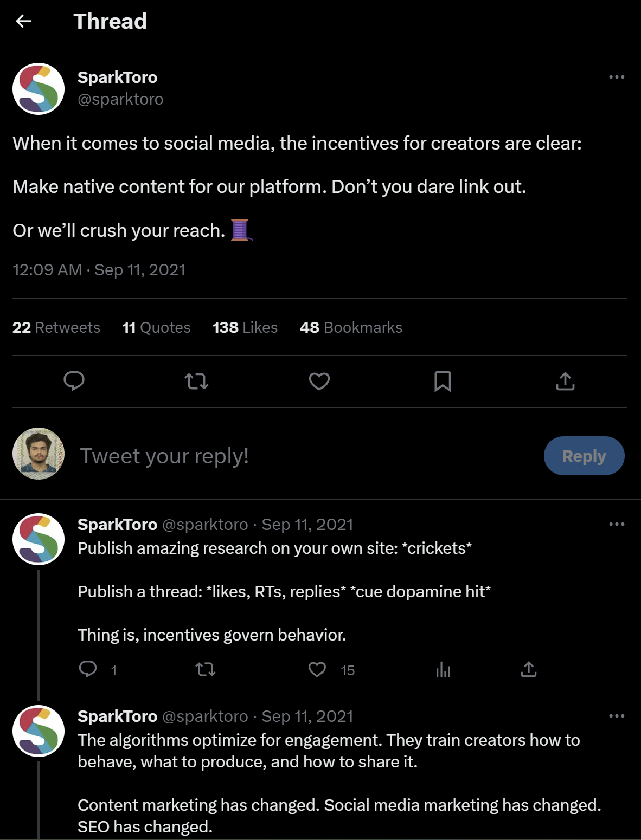Screen dimensions: 641x840
Task: Open the 11 Quotes list
Action: pyautogui.click(x=156, y=327)
